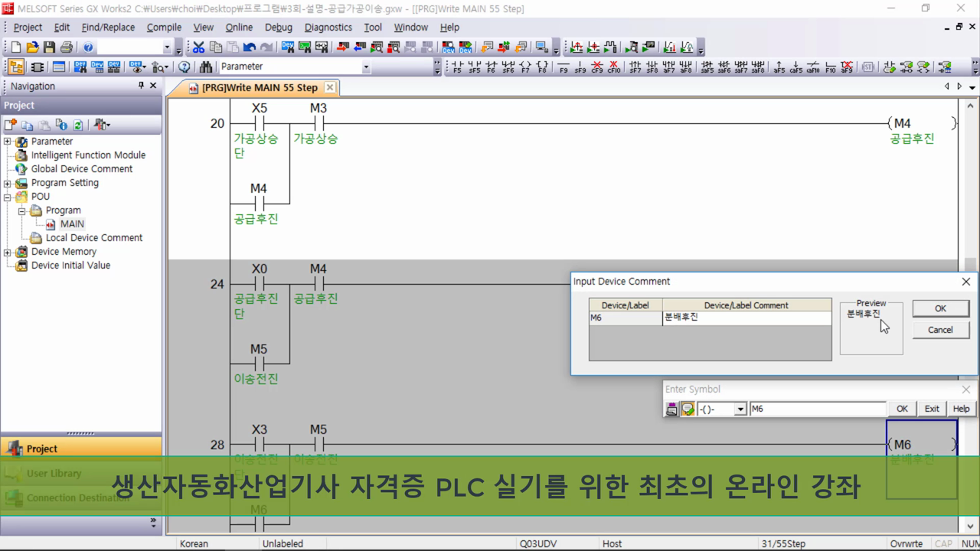Click the Open project folder icon
The height and width of the screenshot is (551, 980).
click(34, 47)
